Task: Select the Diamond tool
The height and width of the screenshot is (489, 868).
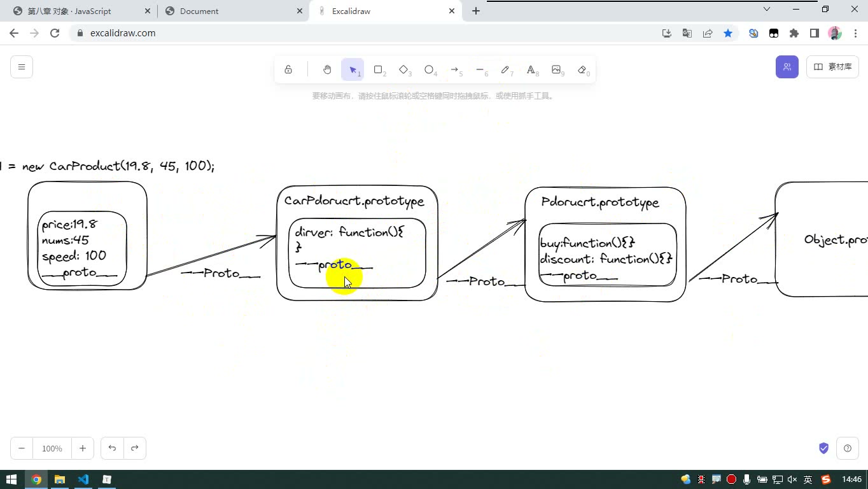Action: pyautogui.click(x=403, y=69)
